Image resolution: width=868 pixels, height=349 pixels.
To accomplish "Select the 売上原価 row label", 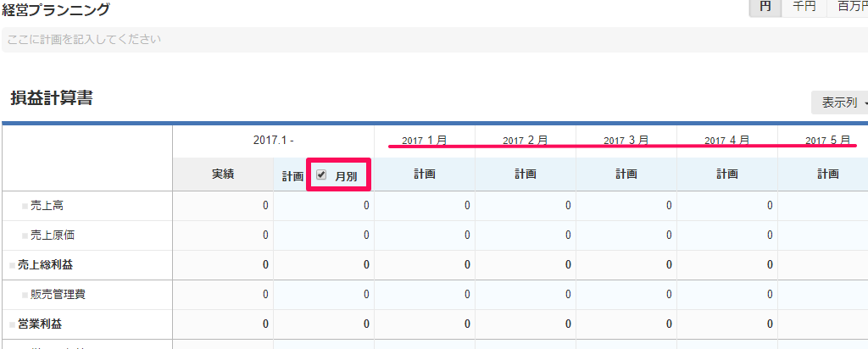I will coord(52,235).
